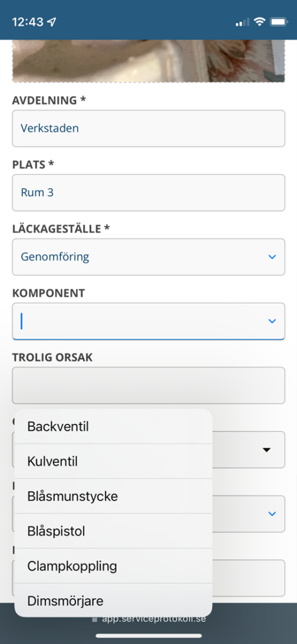Screen dimensions: 297x644
Task: Expand the blue chevron dropdown behind the Blåsmunstycke option
Action: coord(271,514)
